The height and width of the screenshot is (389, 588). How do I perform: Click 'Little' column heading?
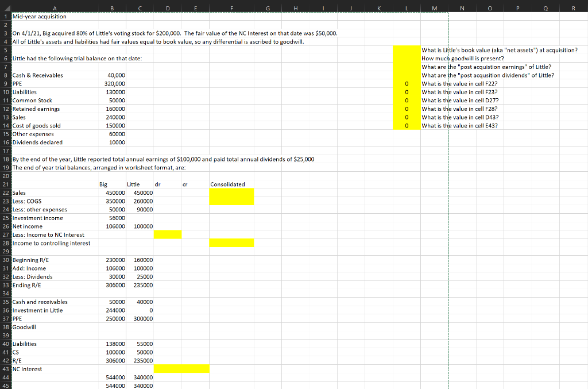(x=133, y=184)
